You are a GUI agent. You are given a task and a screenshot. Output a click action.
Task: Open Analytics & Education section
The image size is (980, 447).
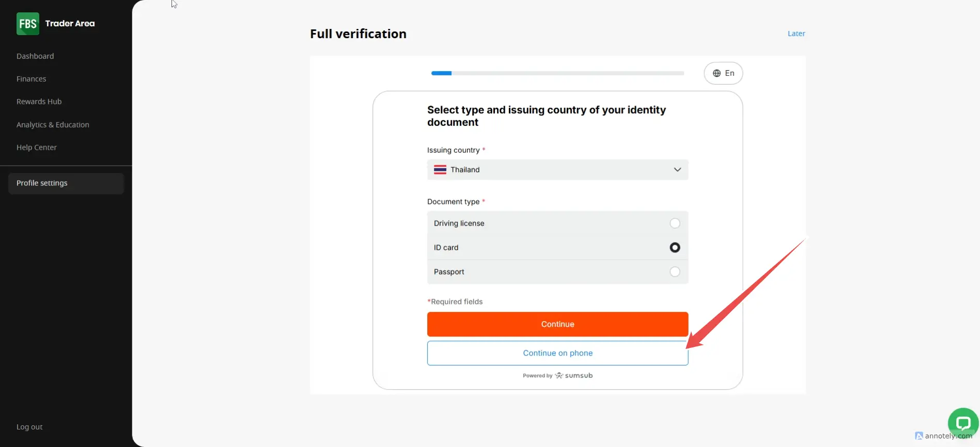53,125
